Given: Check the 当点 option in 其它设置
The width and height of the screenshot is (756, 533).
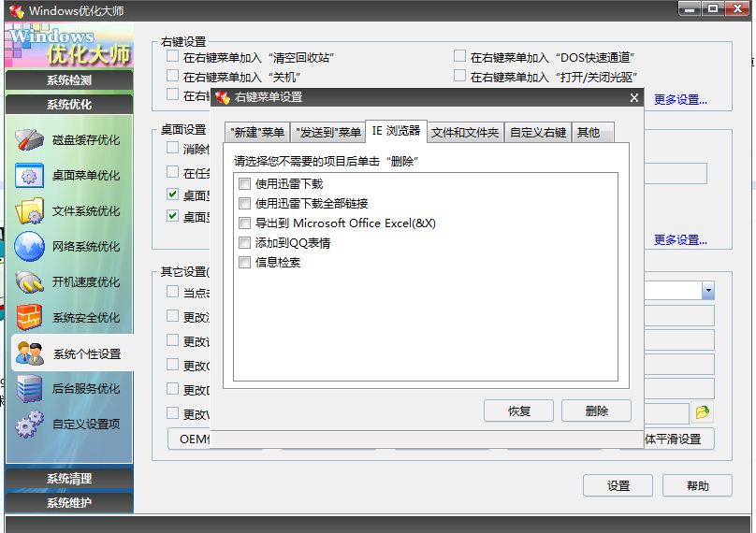Looking at the screenshot, I should (x=172, y=291).
